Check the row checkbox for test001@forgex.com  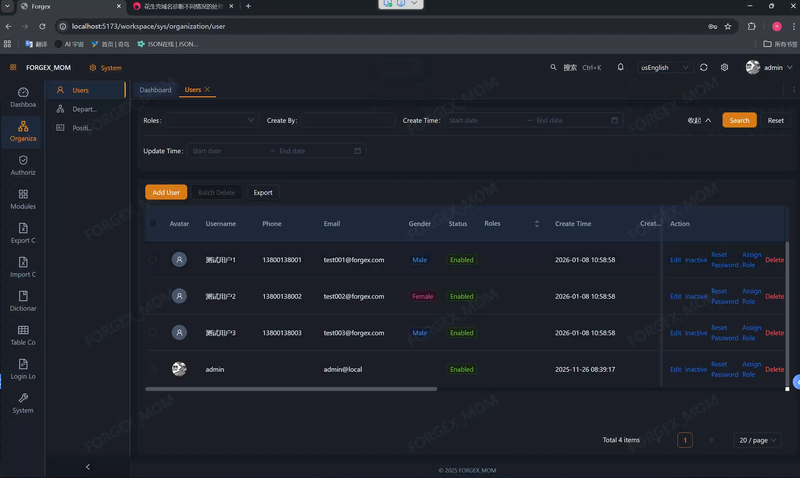tap(153, 260)
